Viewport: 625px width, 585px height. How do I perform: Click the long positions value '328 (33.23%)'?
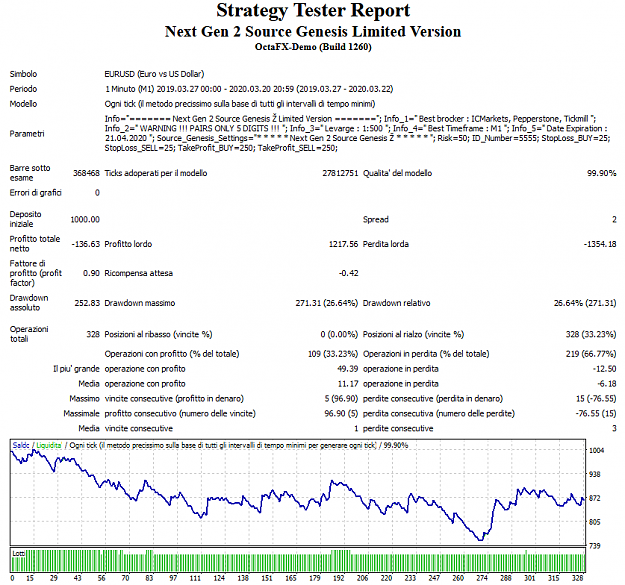(x=591, y=334)
